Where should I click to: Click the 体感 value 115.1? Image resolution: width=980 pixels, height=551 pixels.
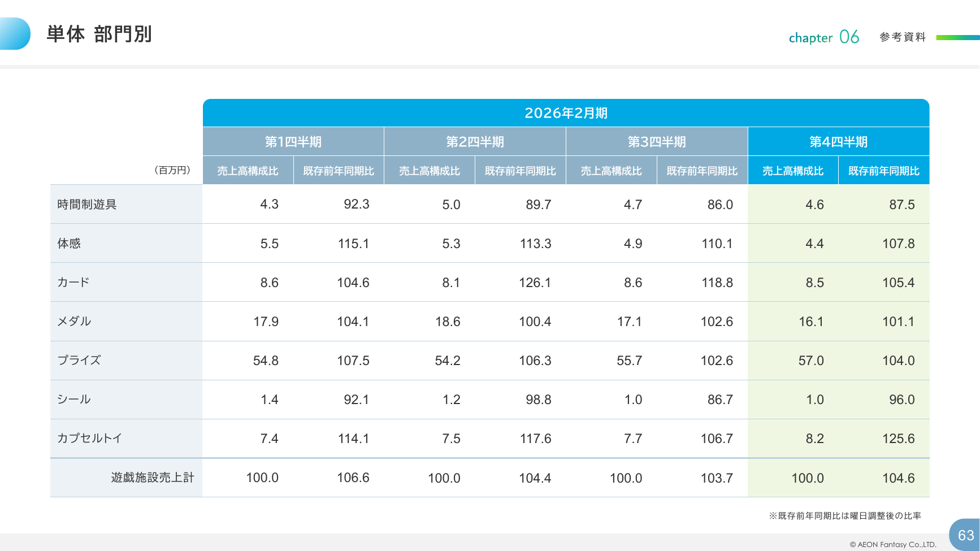(353, 244)
